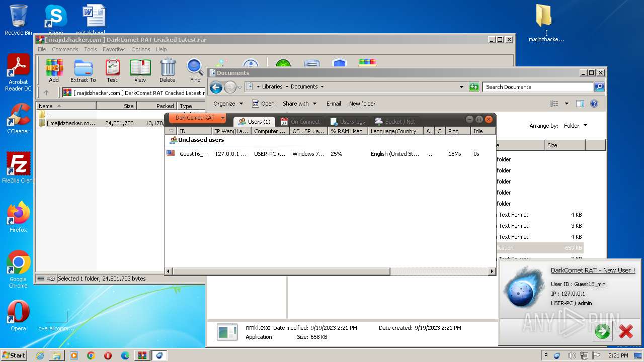Screen dimensions: 644x362
Task: Select the Guest16 user row in DarkComet
Action: tap(330, 154)
